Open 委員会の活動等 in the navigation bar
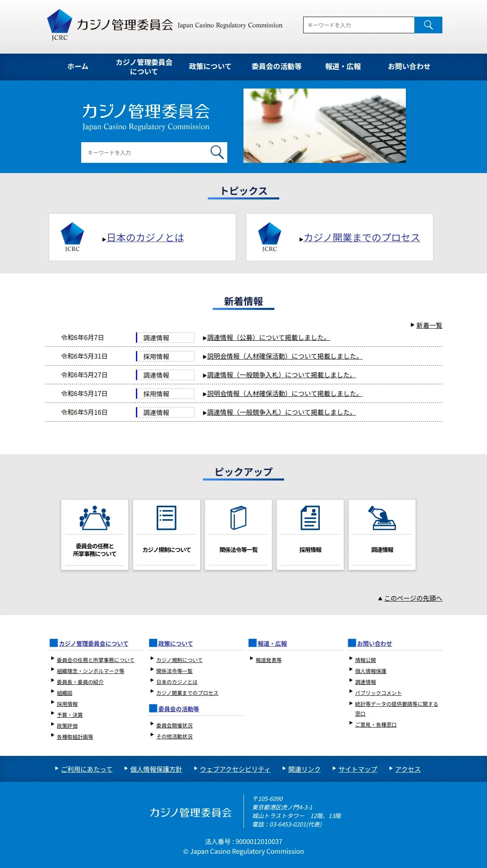Viewport: 487px width, 868px height. point(276,67)
